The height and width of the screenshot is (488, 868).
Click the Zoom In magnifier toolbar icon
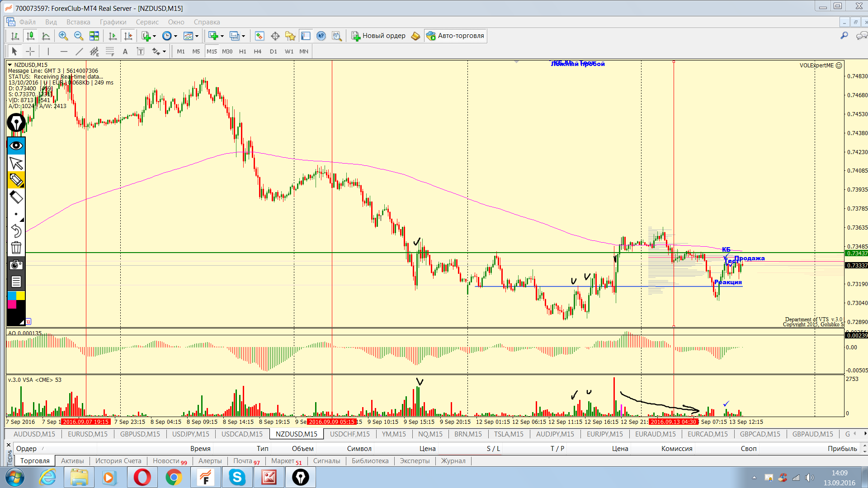63,36
